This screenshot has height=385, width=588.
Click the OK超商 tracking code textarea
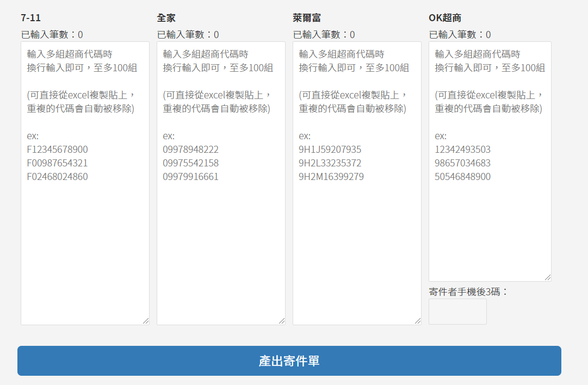[x=490, y=161]
